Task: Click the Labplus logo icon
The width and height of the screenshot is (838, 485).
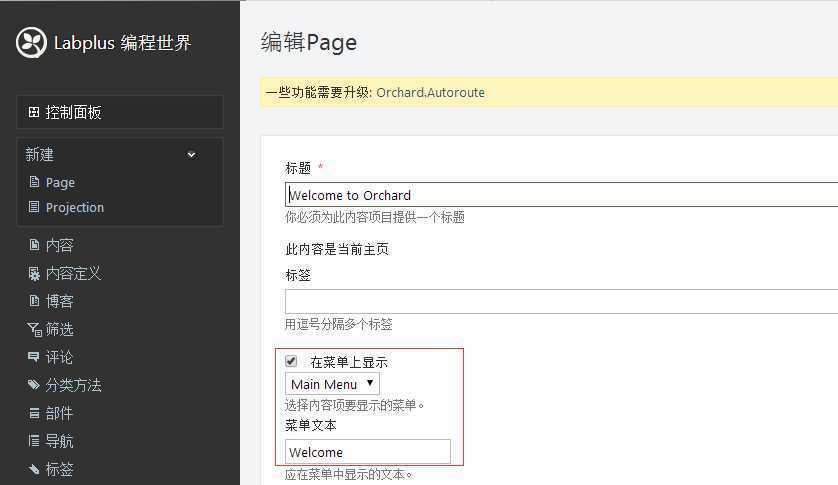Action: point(31,42)
